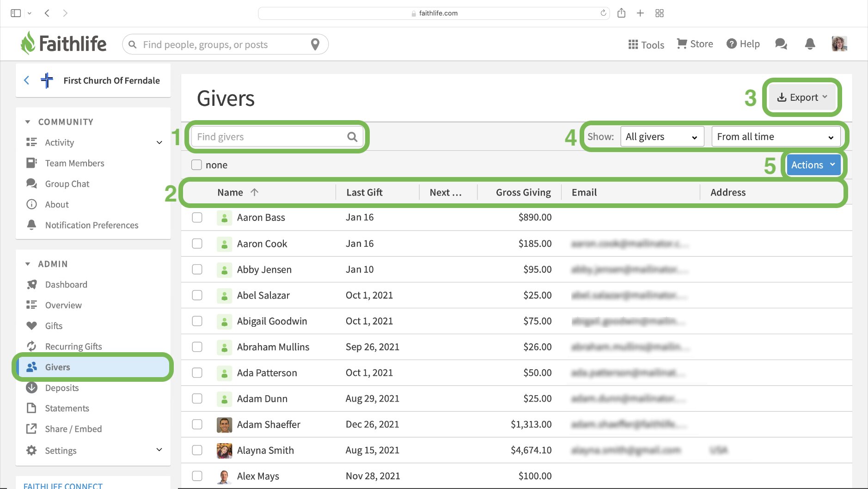This screenshot has height=489, width=868.
Task: Open Dashboard in Admin sidebar
Action: pyautogui.click(x=66, y=285)
